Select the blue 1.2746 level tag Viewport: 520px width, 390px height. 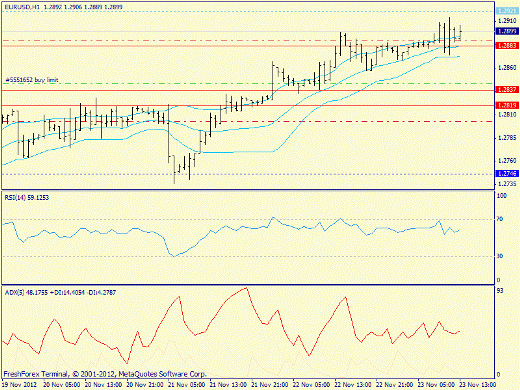(507, 173)
